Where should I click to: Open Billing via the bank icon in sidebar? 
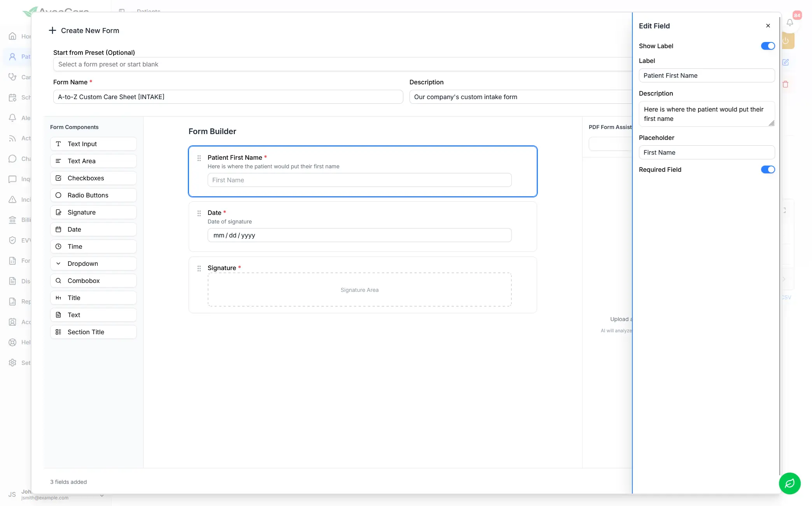tap(12, 220)
